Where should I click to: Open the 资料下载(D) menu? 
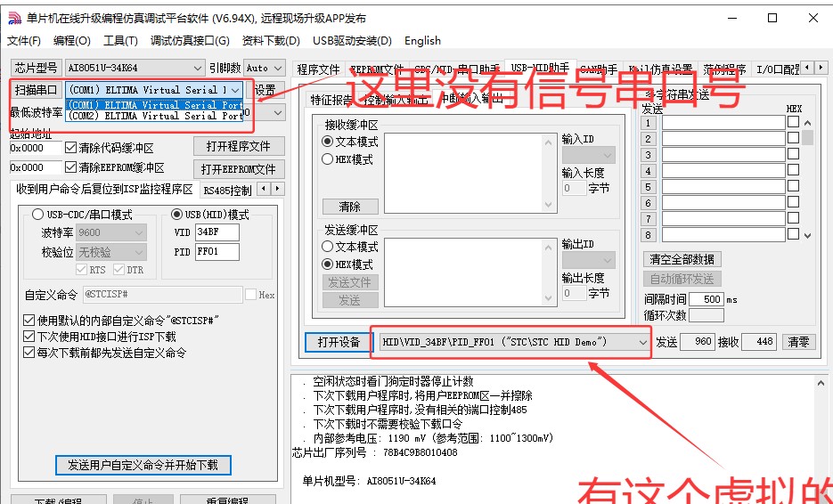coord(271,41)
